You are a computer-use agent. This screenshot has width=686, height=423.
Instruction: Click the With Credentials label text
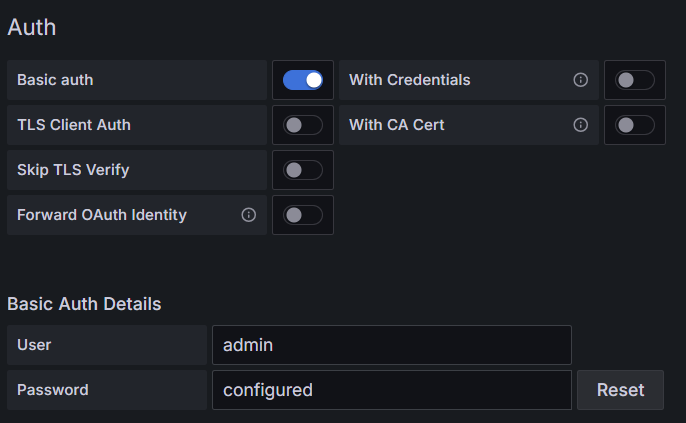point(410,80)
